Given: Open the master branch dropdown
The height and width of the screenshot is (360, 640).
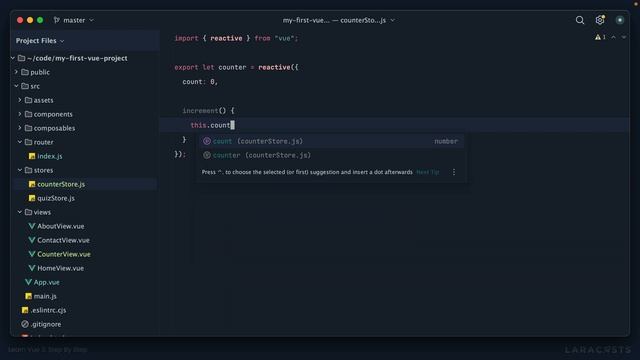Looking at the screenshot, I should pyautogui.click(x=74, y=20).
